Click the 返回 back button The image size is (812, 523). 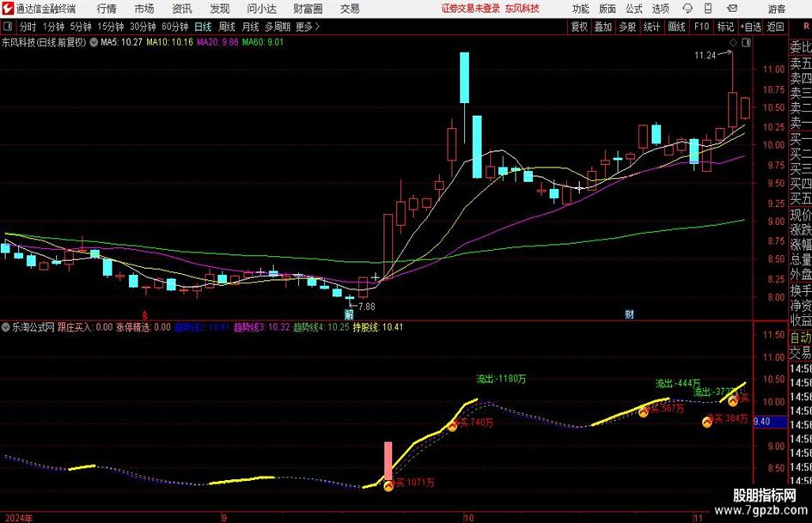[775, 27]
